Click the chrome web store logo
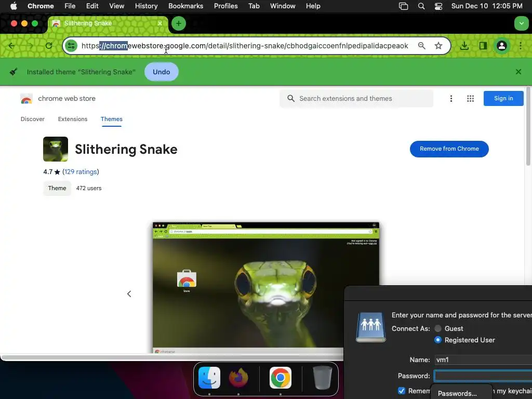Screen dimensions: 532x399 pyautogui.click(x=26, y=99)
